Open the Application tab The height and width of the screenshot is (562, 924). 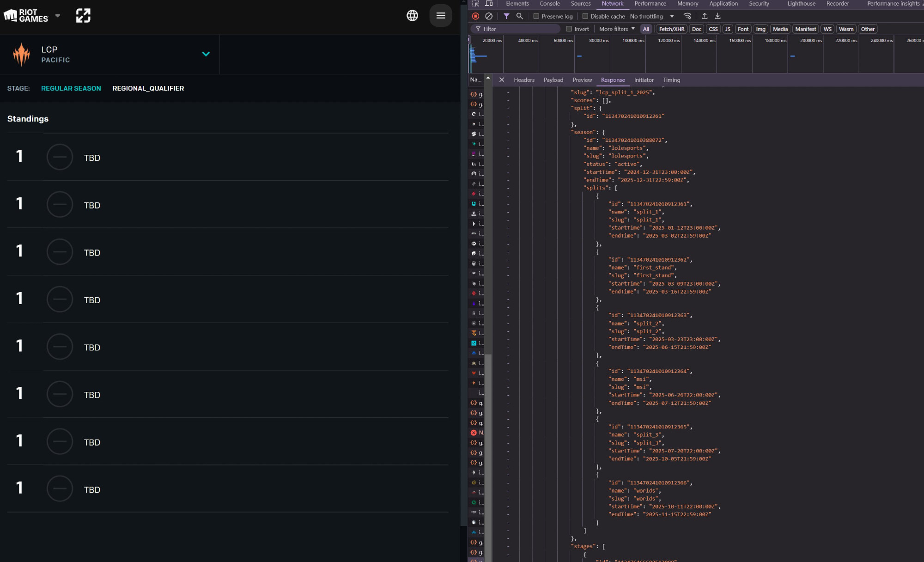pyautogui.click(x=723, y=4)
